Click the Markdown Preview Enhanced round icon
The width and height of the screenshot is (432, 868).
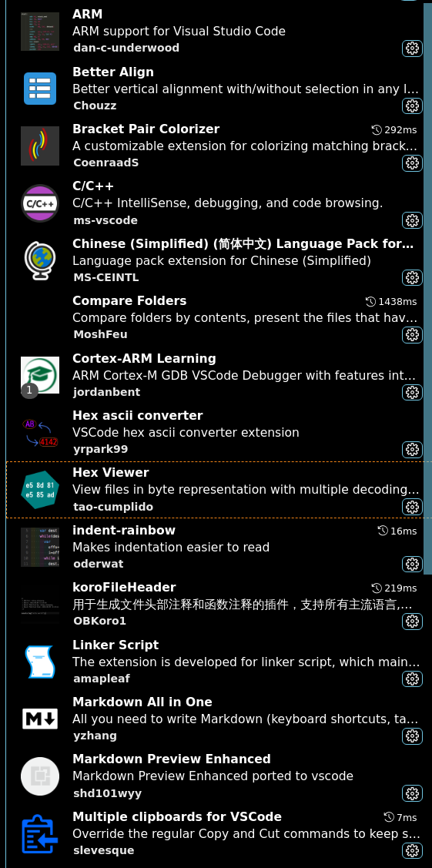pyautogui.click(x=40, y=776)
